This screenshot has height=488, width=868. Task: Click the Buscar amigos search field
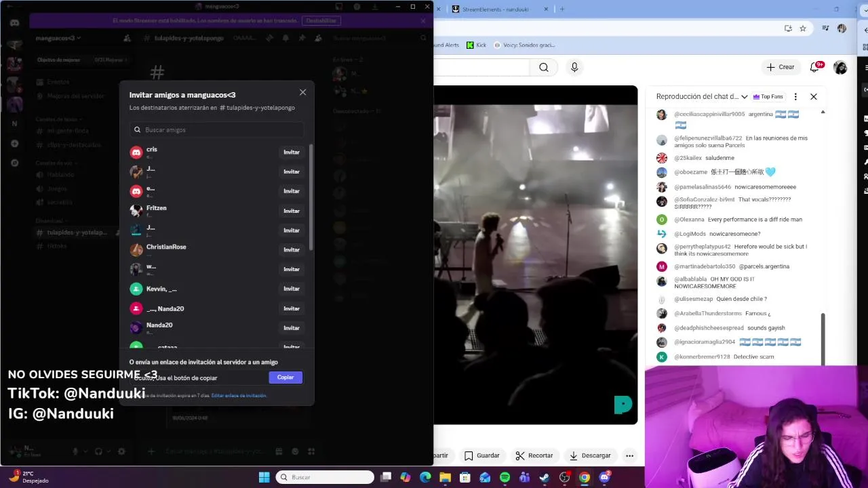click(217, 129)
